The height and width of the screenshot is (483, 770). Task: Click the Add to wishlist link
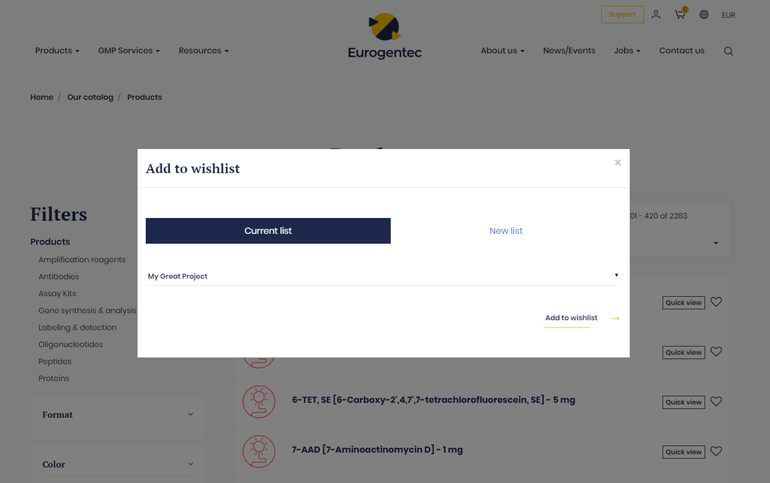[x=571, y=318]
